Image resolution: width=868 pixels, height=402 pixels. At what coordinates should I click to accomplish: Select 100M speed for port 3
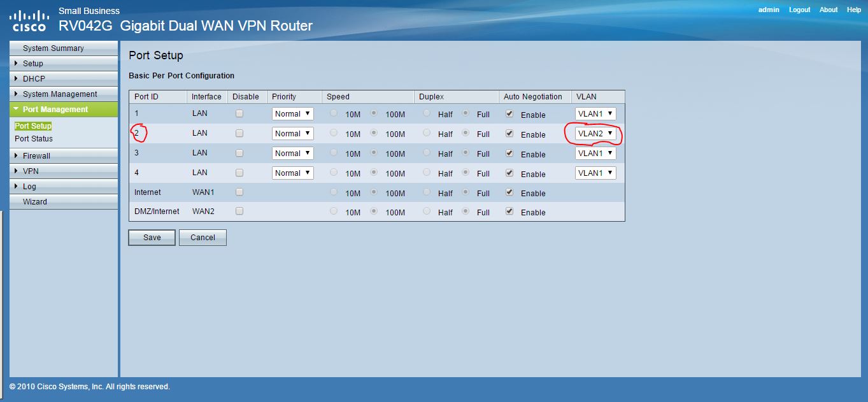point(374,153)
